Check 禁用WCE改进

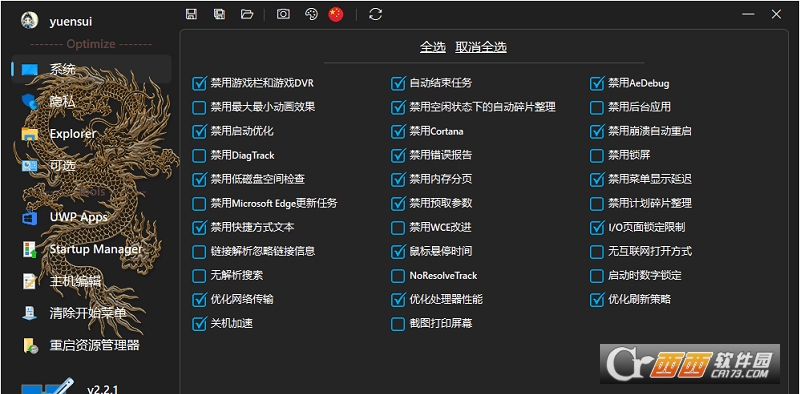pos(398,228)
